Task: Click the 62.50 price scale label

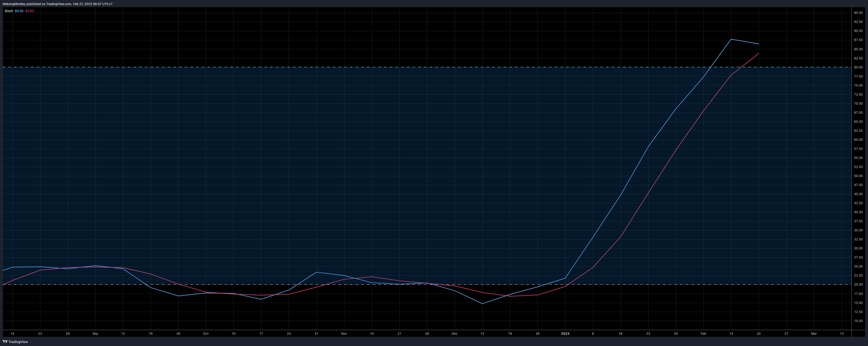Action: 858,131
